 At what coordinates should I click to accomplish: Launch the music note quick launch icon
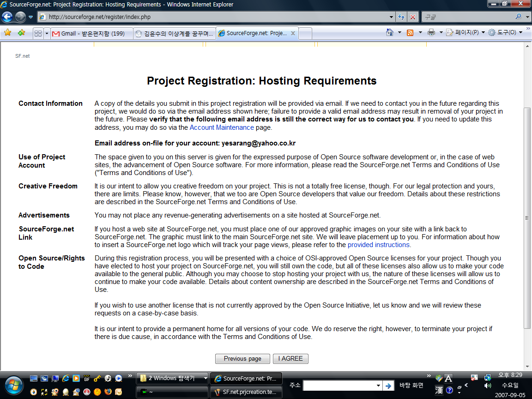pos(108,378)
